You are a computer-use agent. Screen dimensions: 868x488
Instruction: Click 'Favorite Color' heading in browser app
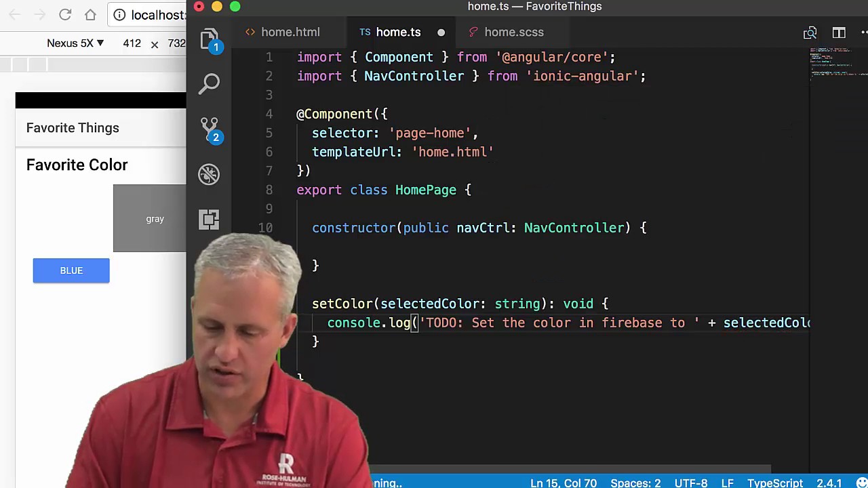click(77, 165)
